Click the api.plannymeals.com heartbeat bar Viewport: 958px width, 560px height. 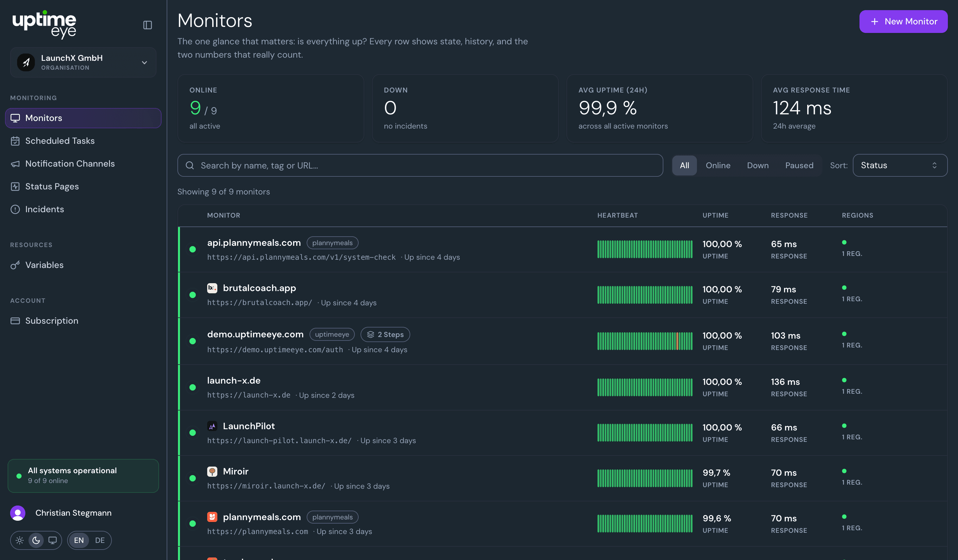coord(645,249)
